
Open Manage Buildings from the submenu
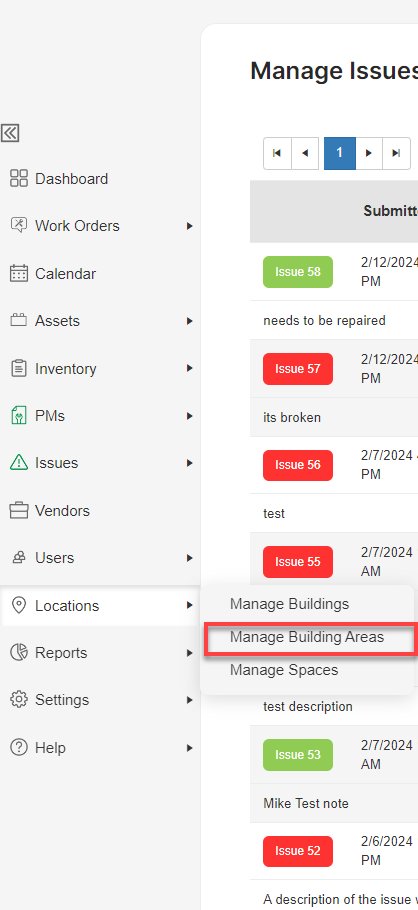pos(289,604)
